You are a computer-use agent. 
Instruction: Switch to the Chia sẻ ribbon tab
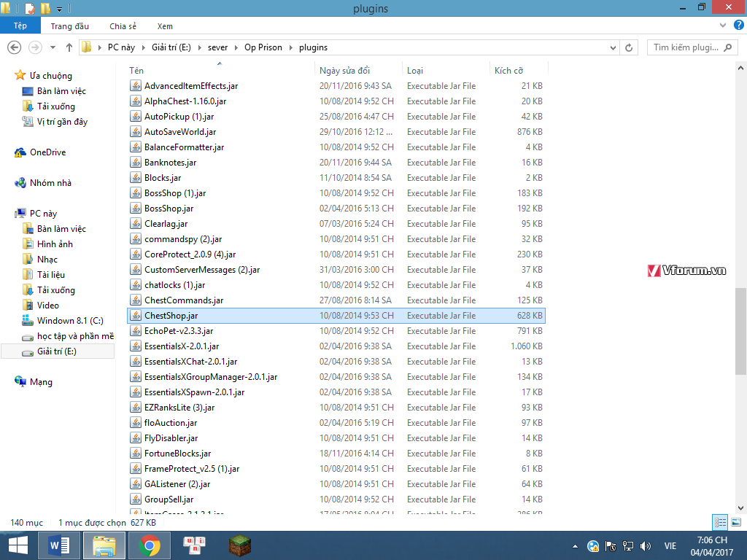click(x=123, y=26)
